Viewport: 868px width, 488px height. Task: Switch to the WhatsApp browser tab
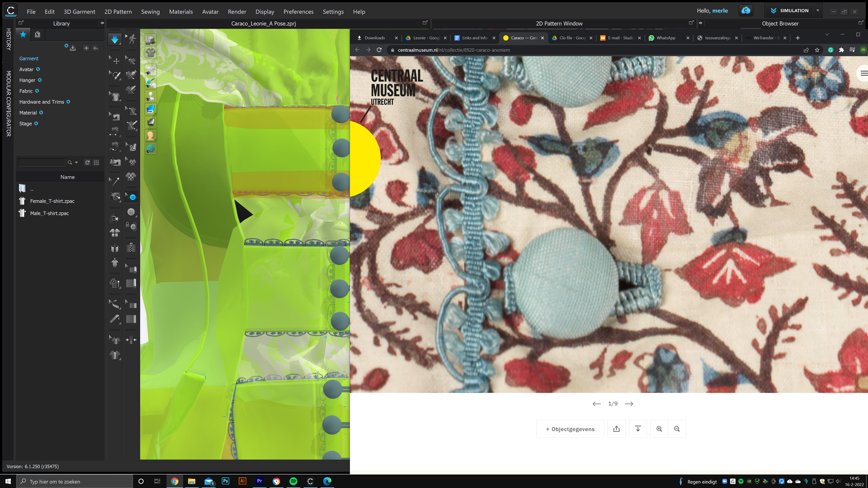(666, 38)
